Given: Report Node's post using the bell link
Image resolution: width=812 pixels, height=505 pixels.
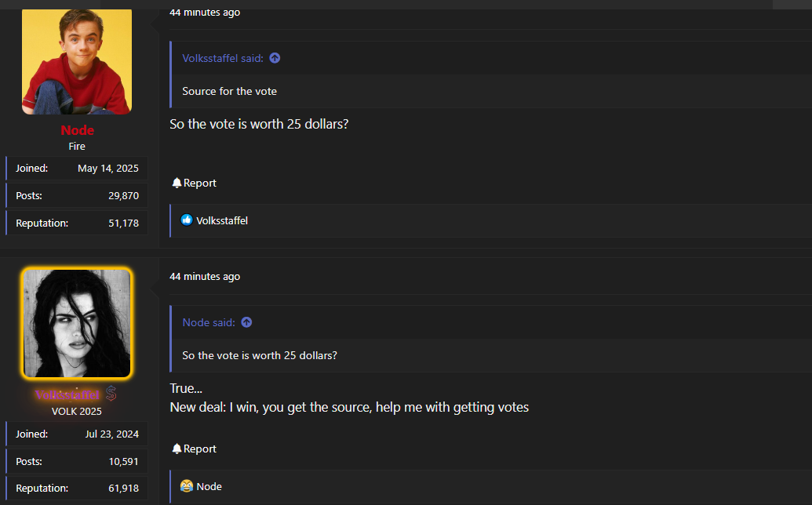Looking at the screenshot, I should (194, 183).
